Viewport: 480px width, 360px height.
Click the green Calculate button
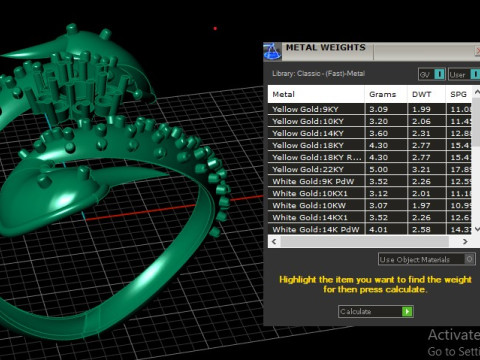pos(376,311)
